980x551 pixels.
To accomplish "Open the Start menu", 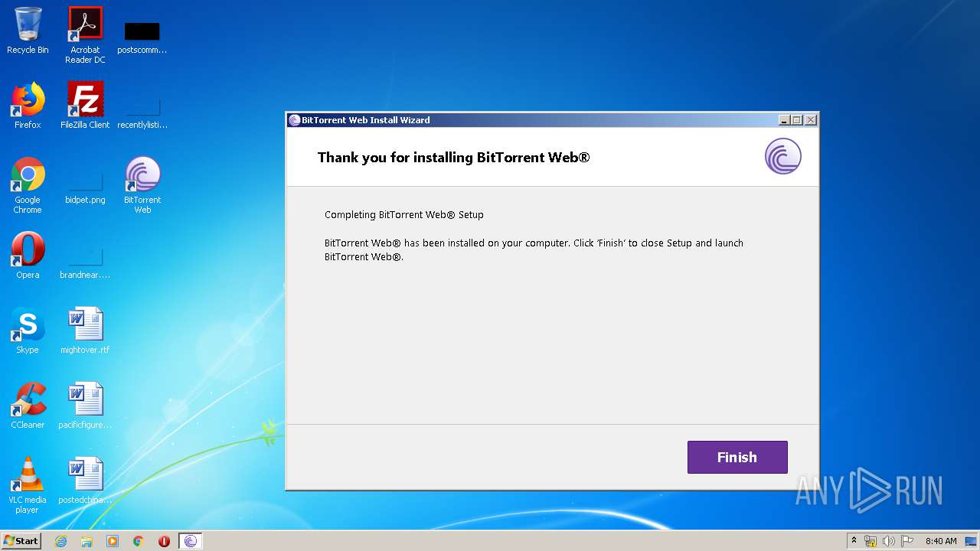I will click(21, 540).
